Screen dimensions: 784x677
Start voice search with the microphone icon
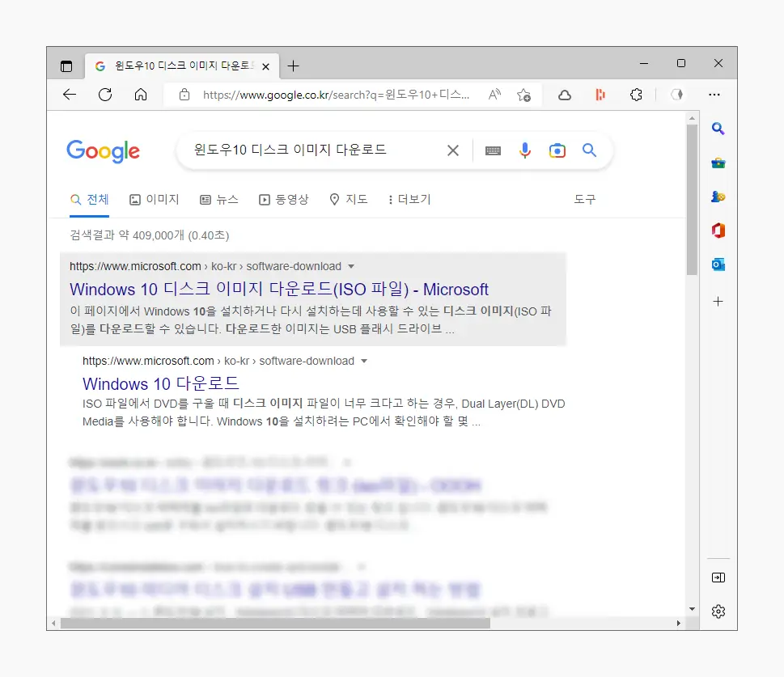pyautogui.click(x=524, y=150)
